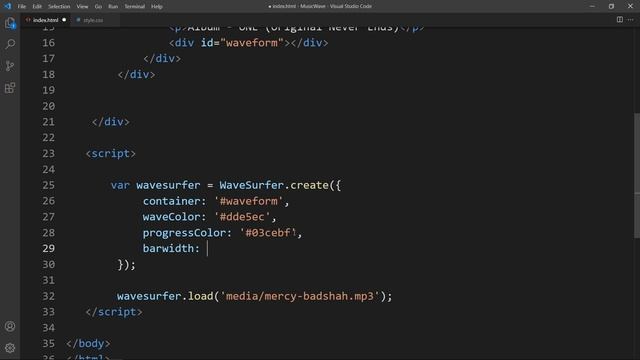Viewport: 640px width, 360px height.
Task: Open the Run menu
Action: click(x=113, y=7)
